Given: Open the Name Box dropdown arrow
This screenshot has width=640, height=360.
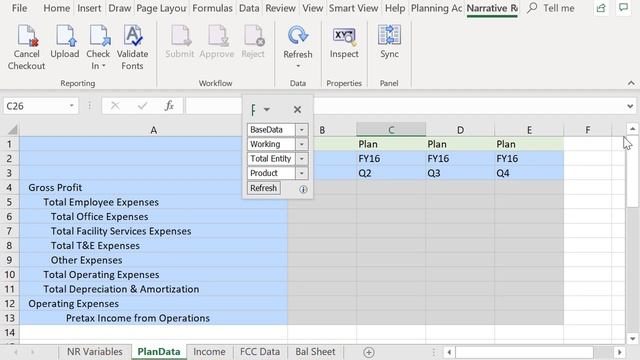Looking at the screenshot, I should click(x=71, y=106).
